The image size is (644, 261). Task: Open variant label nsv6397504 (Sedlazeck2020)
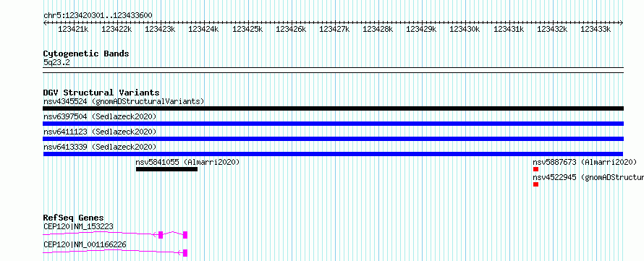click(x=100, y=116)
